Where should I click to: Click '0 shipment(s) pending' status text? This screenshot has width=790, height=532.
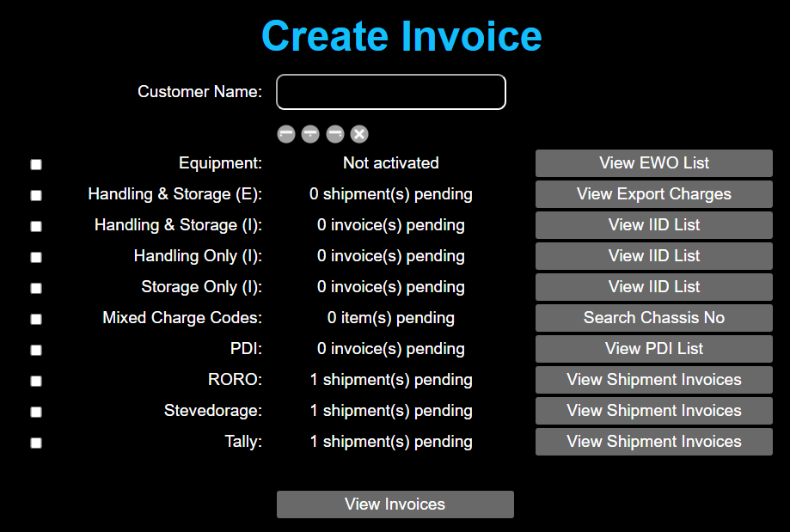(x=391, y=194)
